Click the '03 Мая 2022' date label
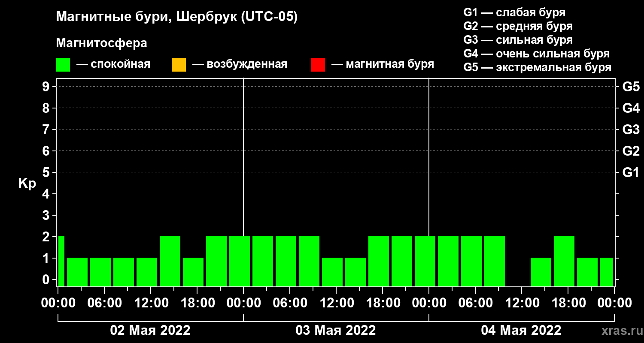Viewport: 644px width, 343px height. [x=336, y=330]
